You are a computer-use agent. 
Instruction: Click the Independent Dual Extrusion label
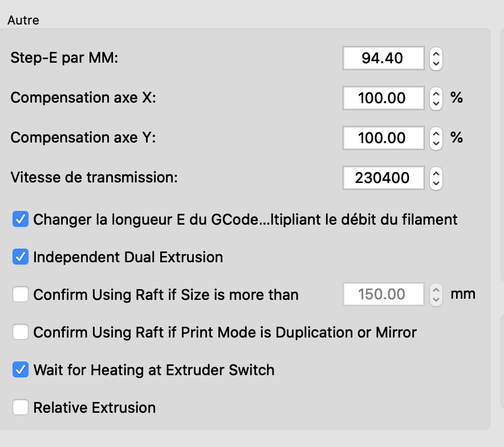(x=128, y=257)
